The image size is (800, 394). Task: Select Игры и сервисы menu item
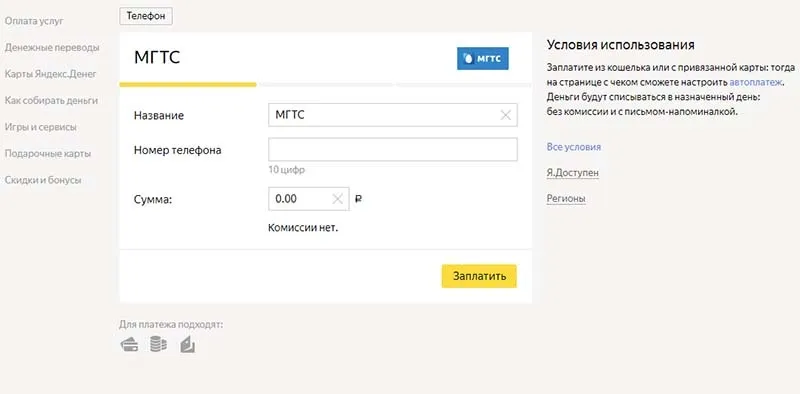click(x=41, y=127)
